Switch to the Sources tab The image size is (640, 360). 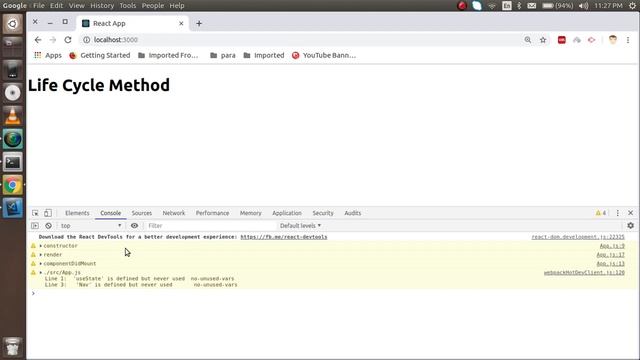pyautogui.click(x=142, y=213)
